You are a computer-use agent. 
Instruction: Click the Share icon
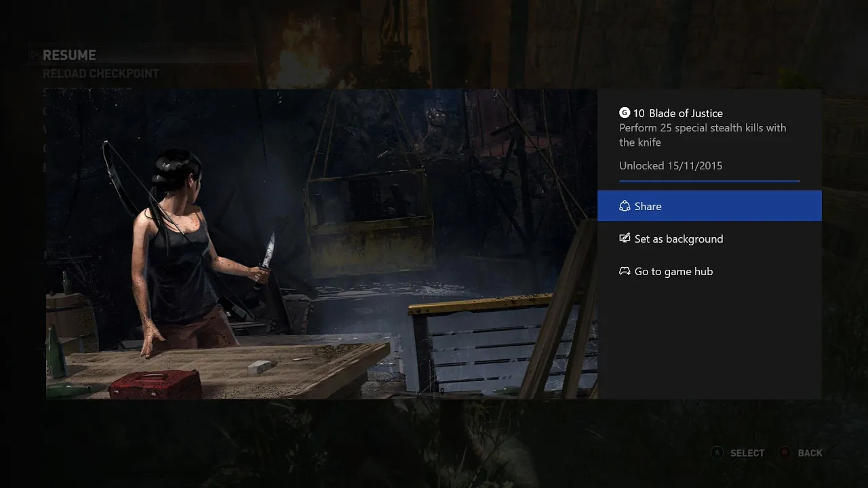click(625, 206)
